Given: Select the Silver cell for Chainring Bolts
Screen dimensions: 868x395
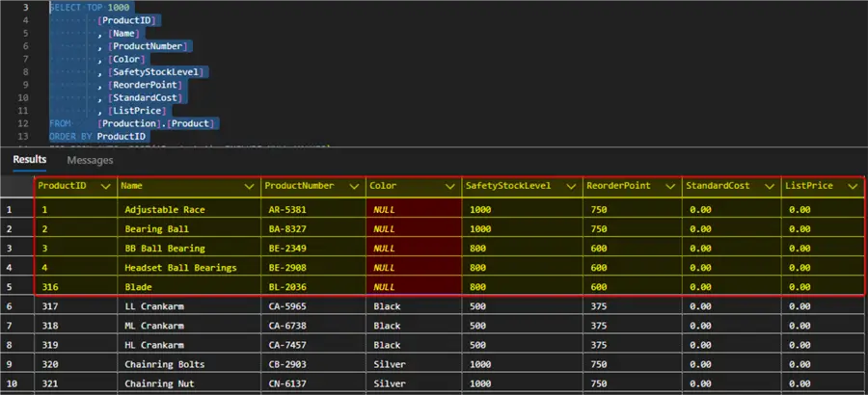Looking at the screenshot, I should point(389,364).
